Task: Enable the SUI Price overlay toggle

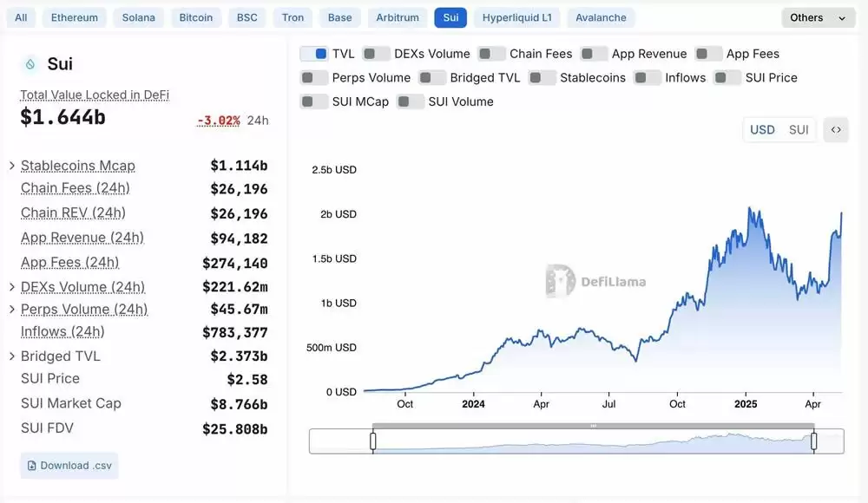Action: [727, 77]
